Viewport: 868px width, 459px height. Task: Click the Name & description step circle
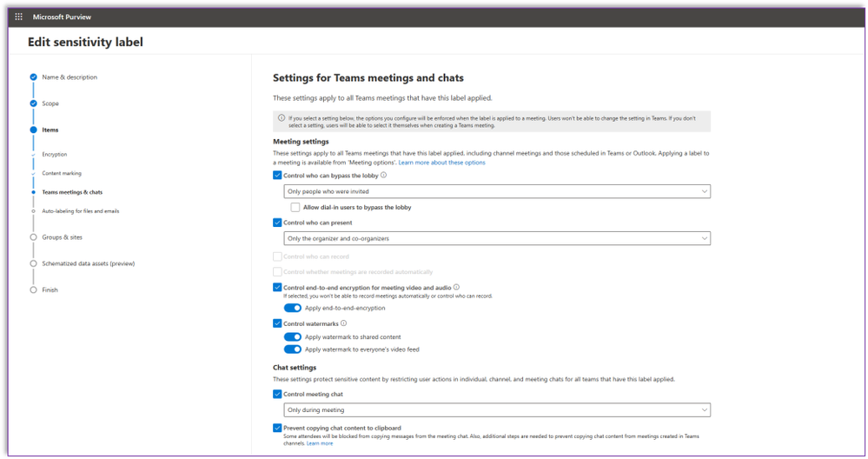pyautogui.click(x=33, y=77)
